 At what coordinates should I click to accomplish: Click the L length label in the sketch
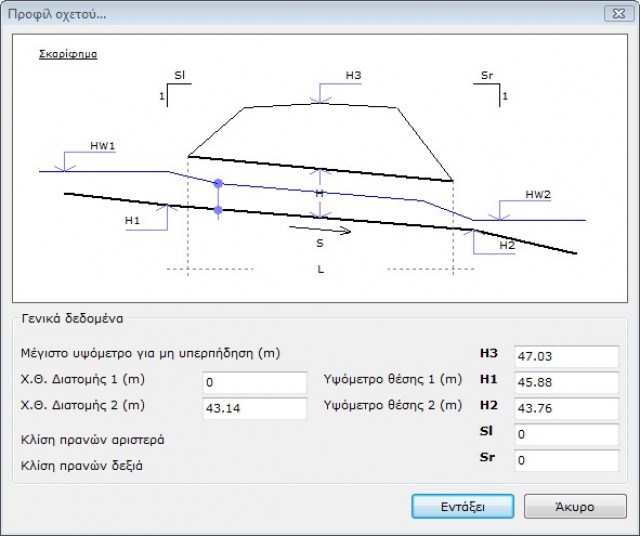(x=320, y=269)
